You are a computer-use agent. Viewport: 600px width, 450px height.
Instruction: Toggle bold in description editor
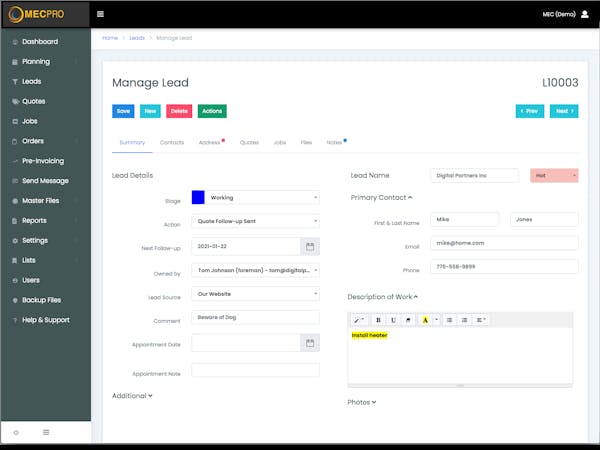point(378,320)
